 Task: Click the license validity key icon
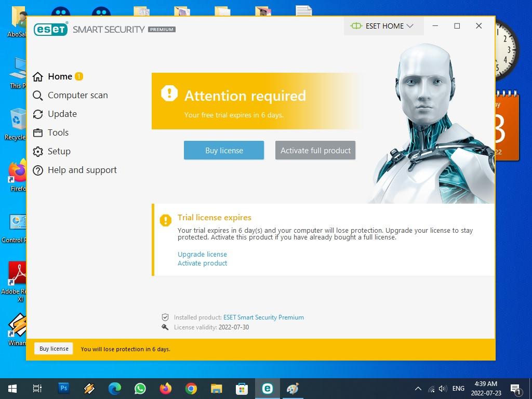coord(165,327)
